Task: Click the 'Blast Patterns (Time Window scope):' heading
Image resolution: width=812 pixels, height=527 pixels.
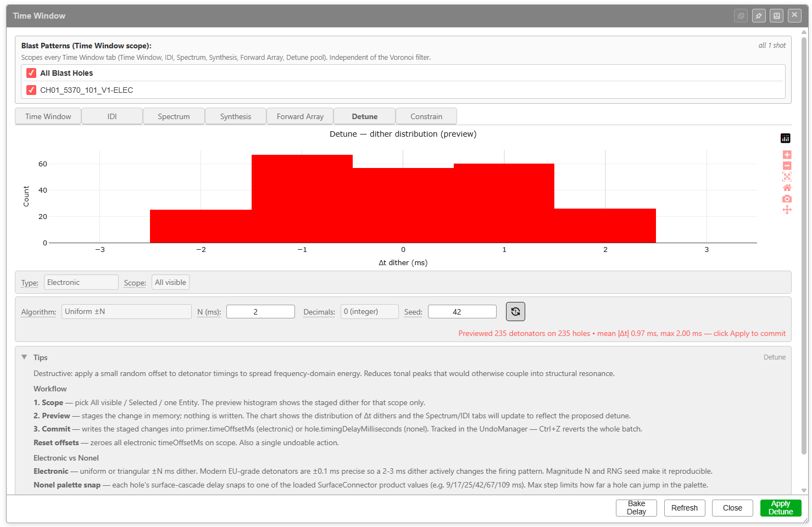Action: coord(86,46)
